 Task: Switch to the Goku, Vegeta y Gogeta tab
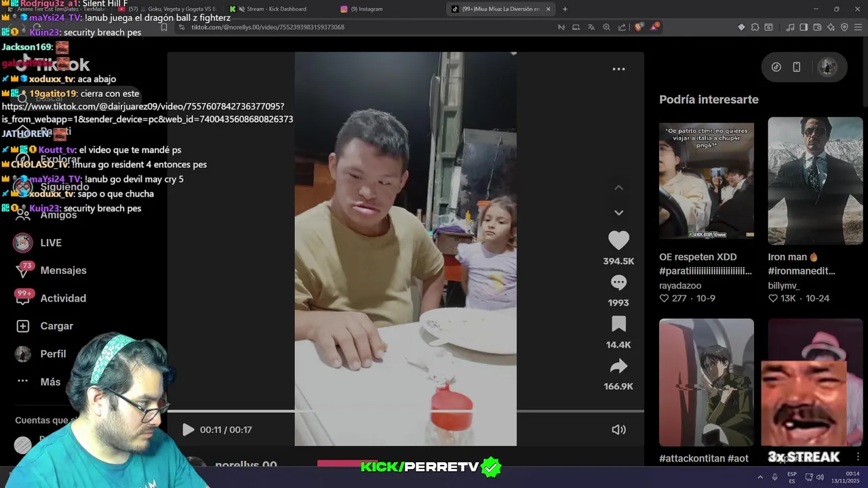coord(166,9)
